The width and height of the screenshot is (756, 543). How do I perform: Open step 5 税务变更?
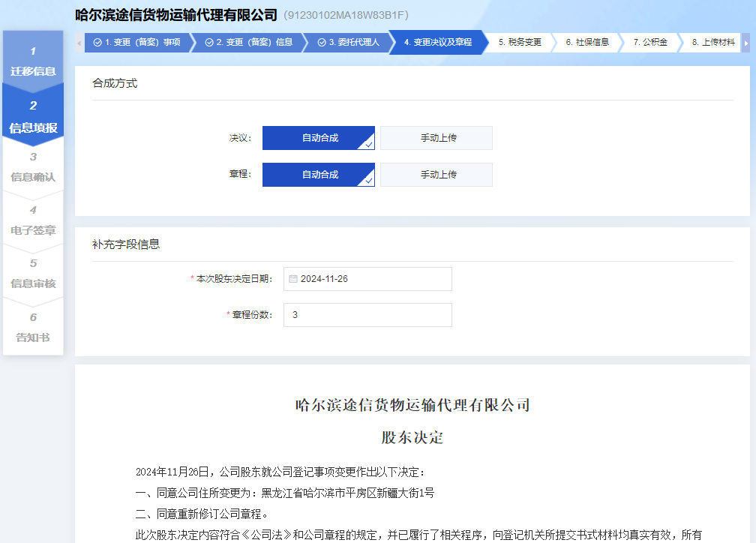coord(520,43)
